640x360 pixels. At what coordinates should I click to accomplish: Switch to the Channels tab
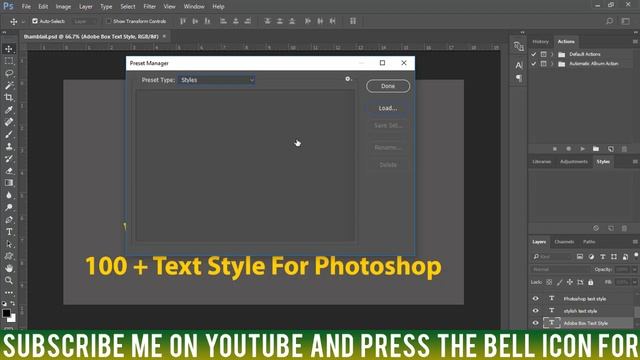tap(564, 242)
